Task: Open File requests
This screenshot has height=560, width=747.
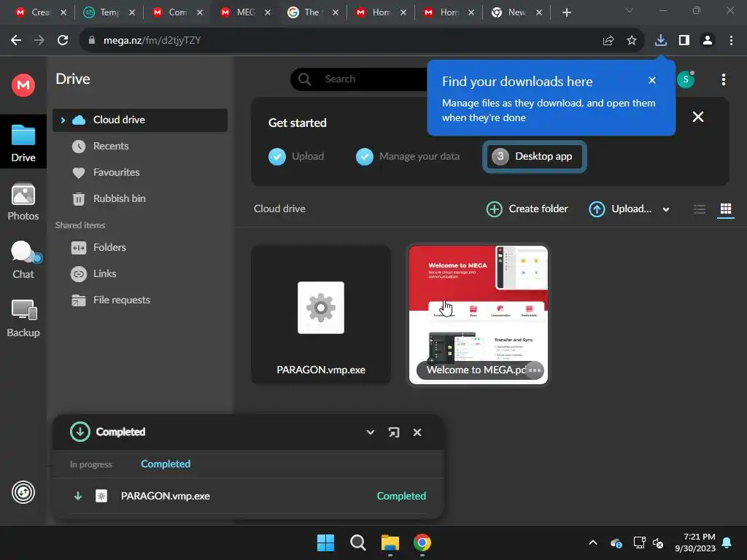Action: pyautogui.click(x=122, y=300)
